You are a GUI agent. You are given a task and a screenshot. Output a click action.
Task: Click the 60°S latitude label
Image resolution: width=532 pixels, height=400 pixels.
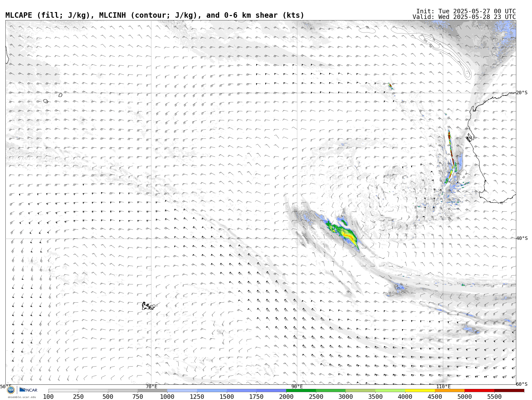(522, 384)
